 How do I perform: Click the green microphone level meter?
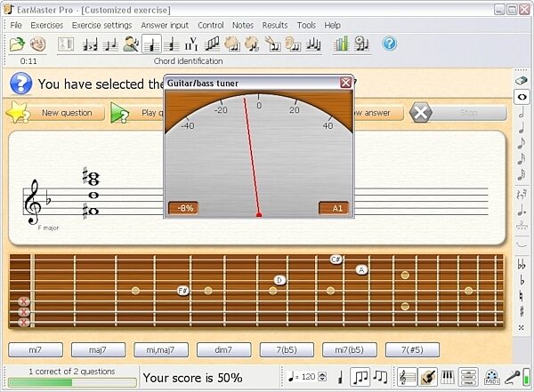point(527,377)
